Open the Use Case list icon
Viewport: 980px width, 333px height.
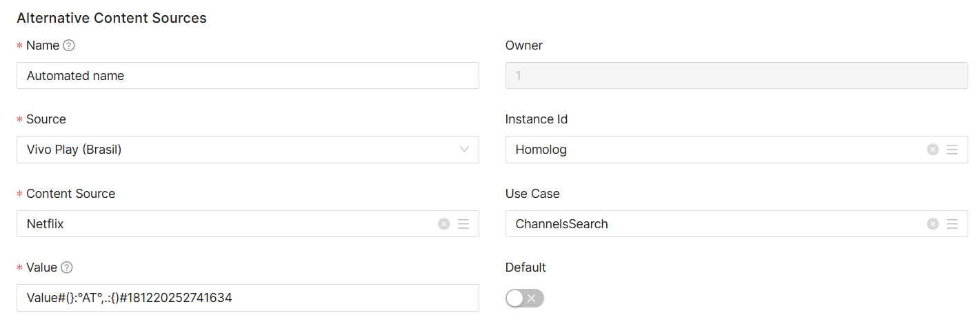click(x=952, y=224)
